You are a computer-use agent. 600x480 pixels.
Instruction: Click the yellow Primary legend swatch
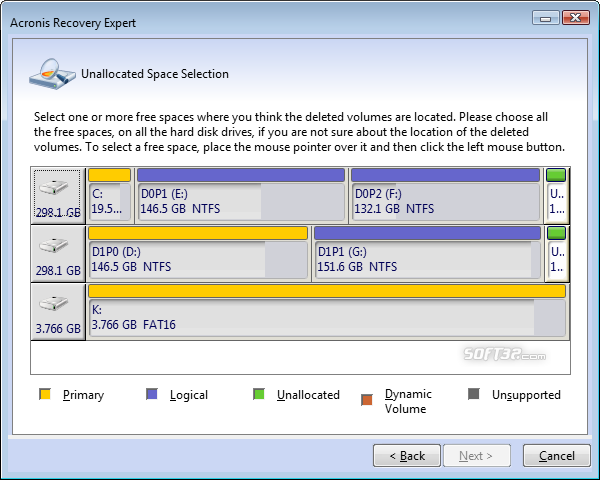point(45,394)
